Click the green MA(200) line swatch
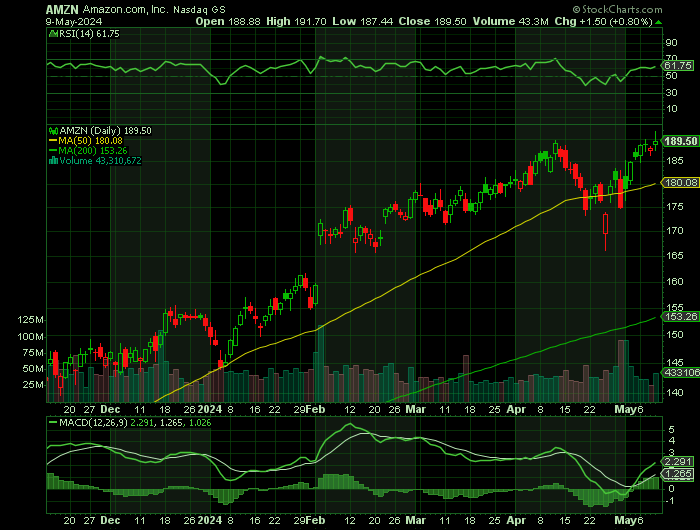The width and height of the screenshot is (700, 530). coord(53,150)
